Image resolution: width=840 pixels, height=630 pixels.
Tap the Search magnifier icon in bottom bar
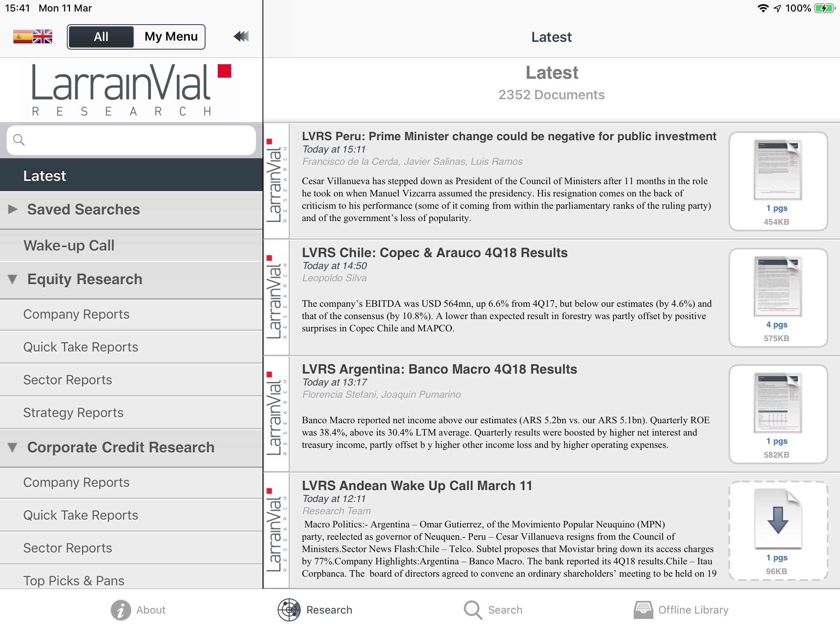(x=473, y=610)
